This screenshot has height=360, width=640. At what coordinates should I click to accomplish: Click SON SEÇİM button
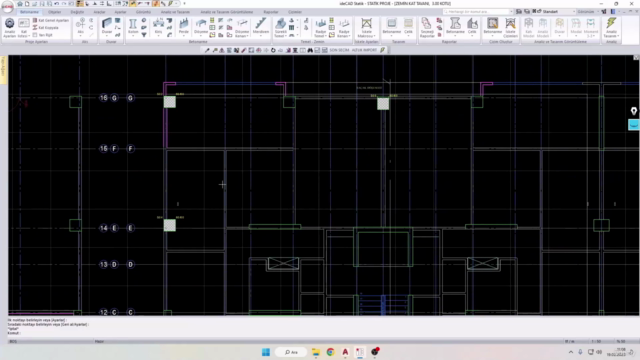339,50
